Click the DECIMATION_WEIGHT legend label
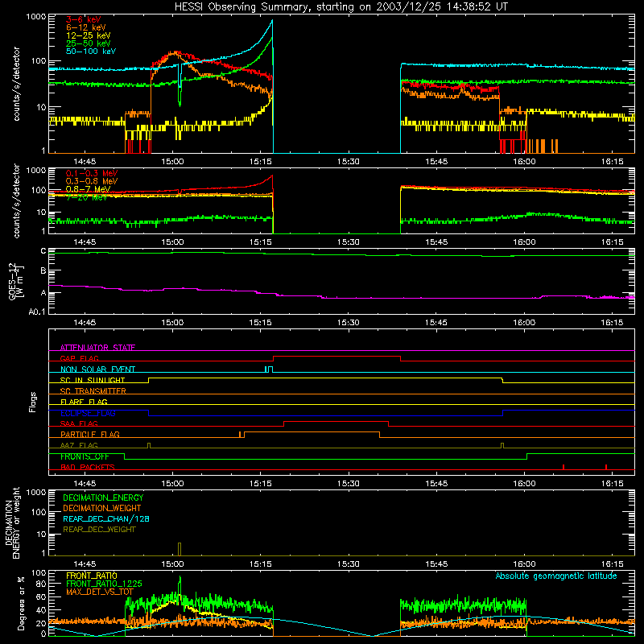 click(102, 508)
